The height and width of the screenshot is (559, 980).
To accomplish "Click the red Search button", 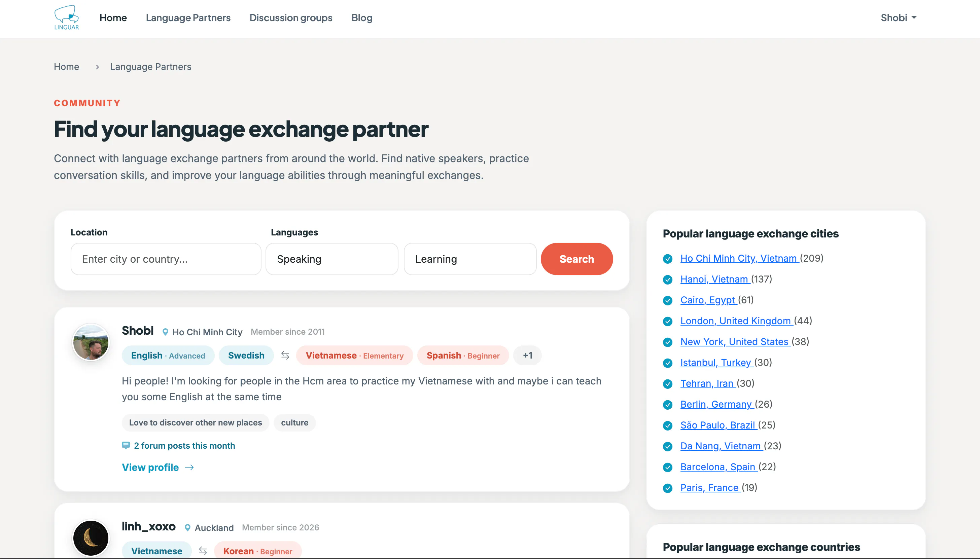I will 576,259.
